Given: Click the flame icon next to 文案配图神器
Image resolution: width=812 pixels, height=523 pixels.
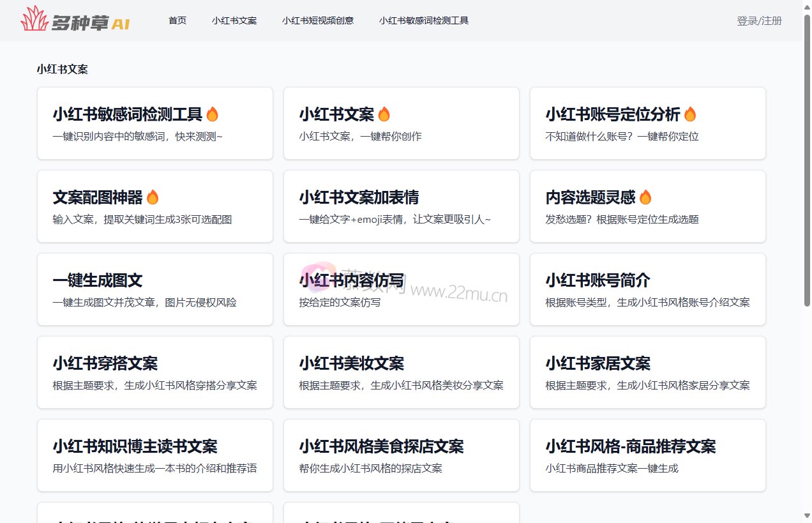Looking at the screenshot, I should click(x=153, y=197).
